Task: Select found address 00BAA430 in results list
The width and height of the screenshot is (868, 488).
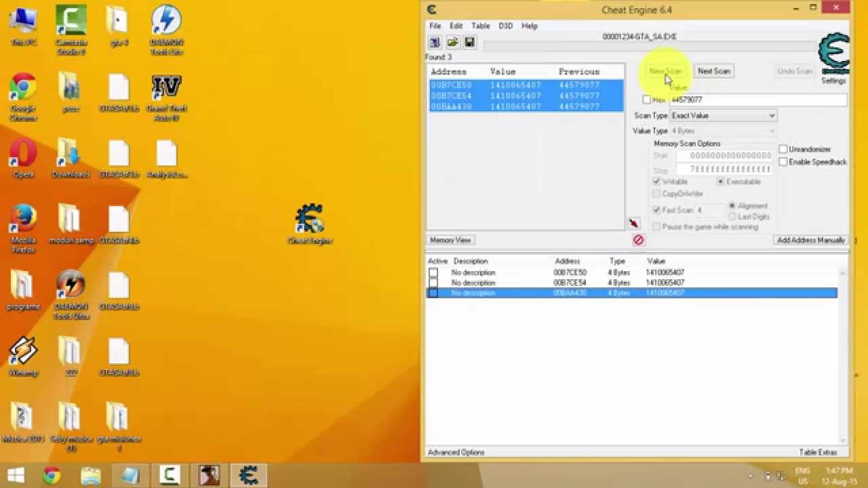Action: 526,106
